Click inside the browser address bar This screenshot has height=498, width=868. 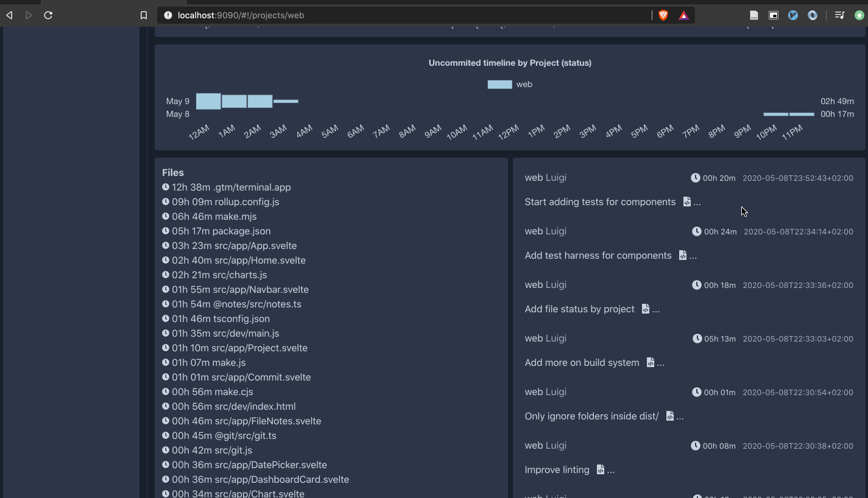(365, 15)
